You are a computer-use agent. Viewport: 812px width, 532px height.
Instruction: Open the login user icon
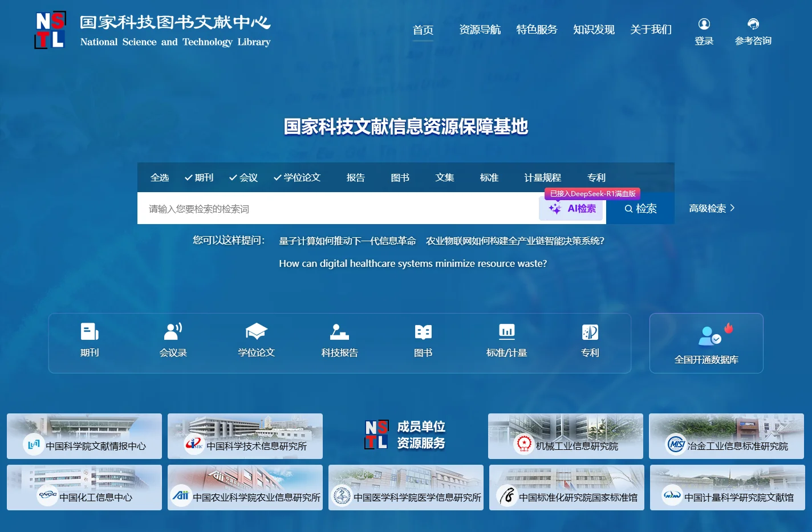pos(704,23)
